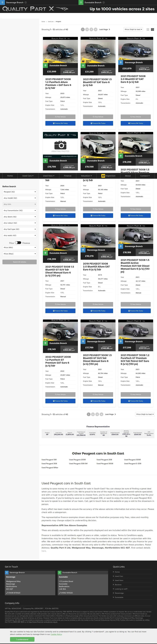Click phone icon next to 01438 873520
157x644 pixels.
point(7,593)
